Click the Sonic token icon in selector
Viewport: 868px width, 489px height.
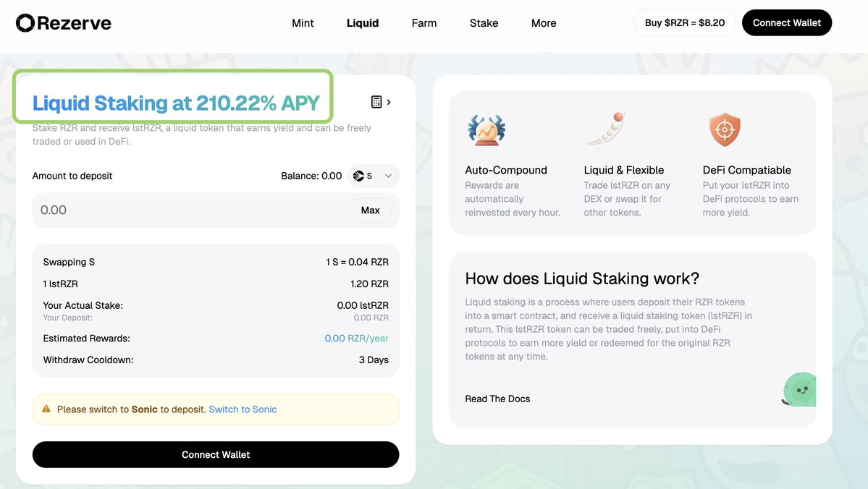tap(359, 176)
